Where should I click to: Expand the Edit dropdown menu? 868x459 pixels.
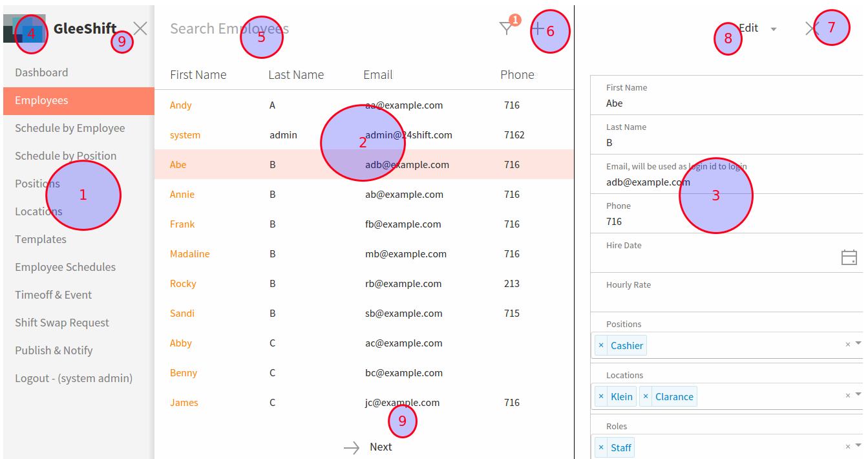tap(774, 29)
